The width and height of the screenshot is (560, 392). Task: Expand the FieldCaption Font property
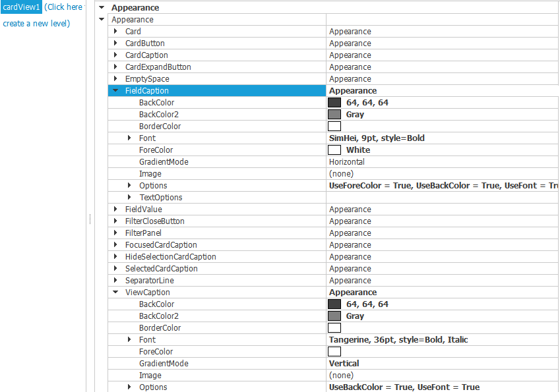click(x=129, y=138)
